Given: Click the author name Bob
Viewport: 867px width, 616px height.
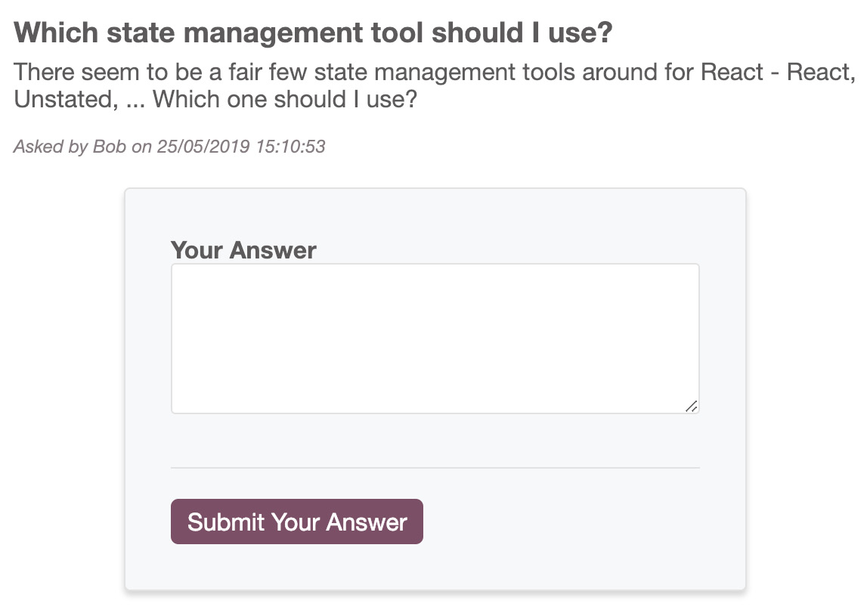Looking at the screenshot, I should (x=110, y=147).
